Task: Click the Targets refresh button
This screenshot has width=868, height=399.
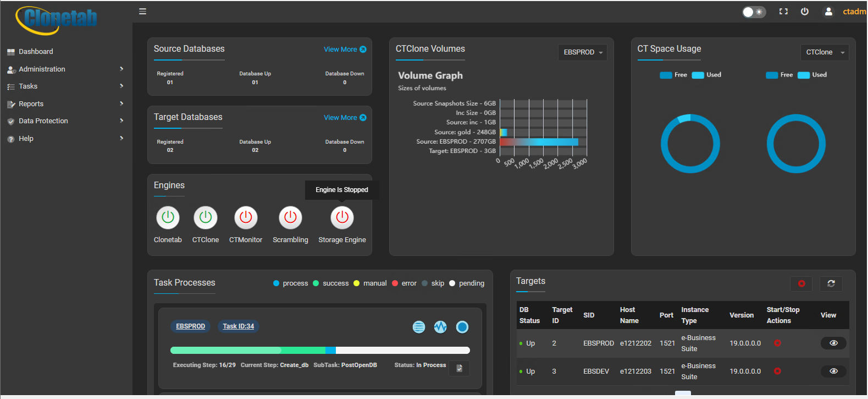Action: [x=831, y=283]
